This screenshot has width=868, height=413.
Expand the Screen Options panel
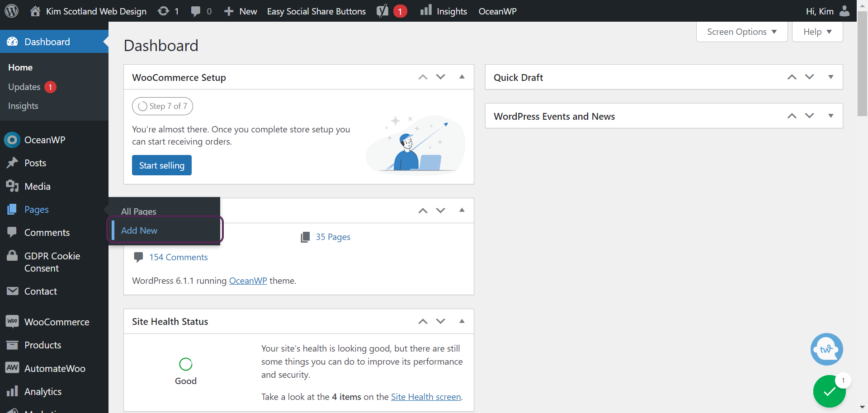tap(742, 32)
